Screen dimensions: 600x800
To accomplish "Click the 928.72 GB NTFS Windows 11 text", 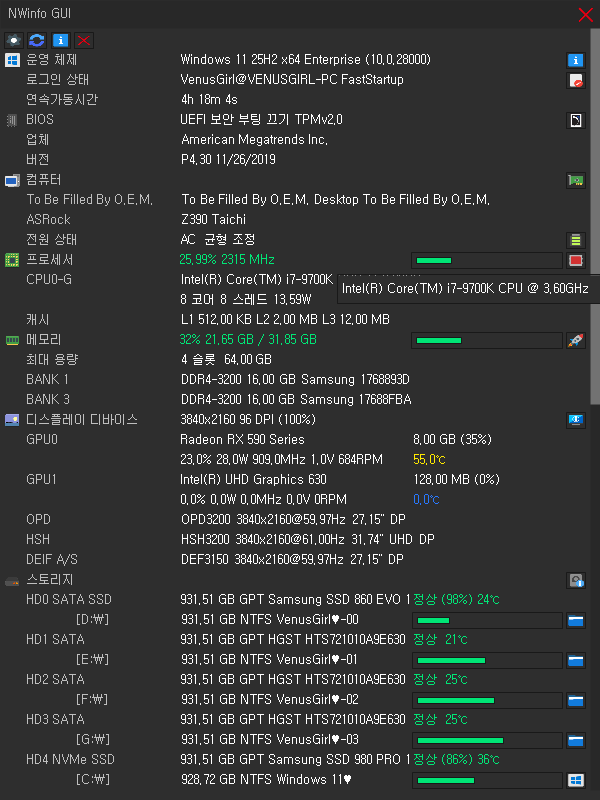I will 266,780.
